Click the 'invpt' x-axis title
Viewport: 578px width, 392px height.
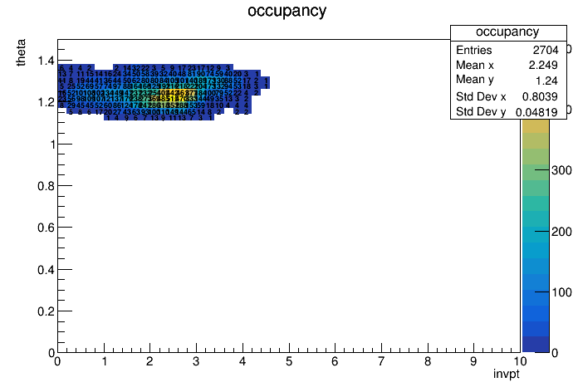pyautogui.click(x=507, y=374)
